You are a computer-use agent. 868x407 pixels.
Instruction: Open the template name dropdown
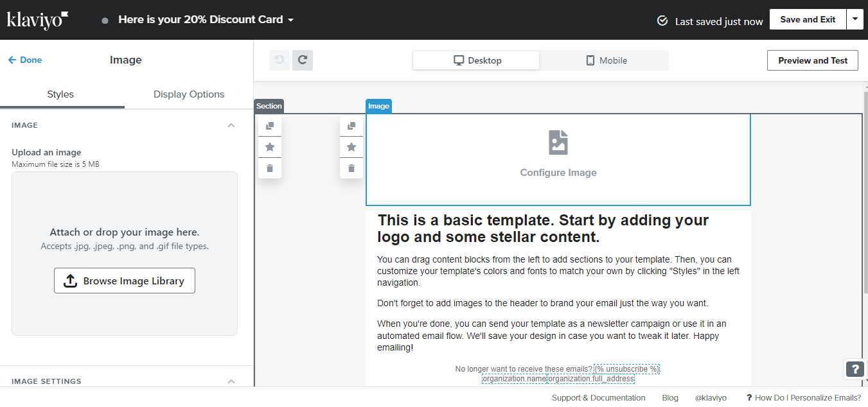point(206,20)
